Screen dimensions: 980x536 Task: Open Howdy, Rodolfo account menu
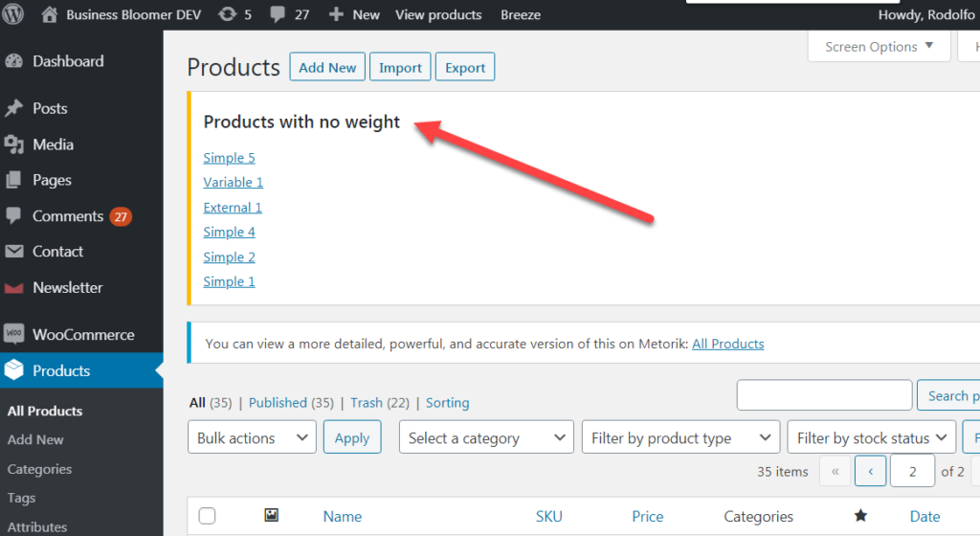pyautogui.click(x=926, y=14)
